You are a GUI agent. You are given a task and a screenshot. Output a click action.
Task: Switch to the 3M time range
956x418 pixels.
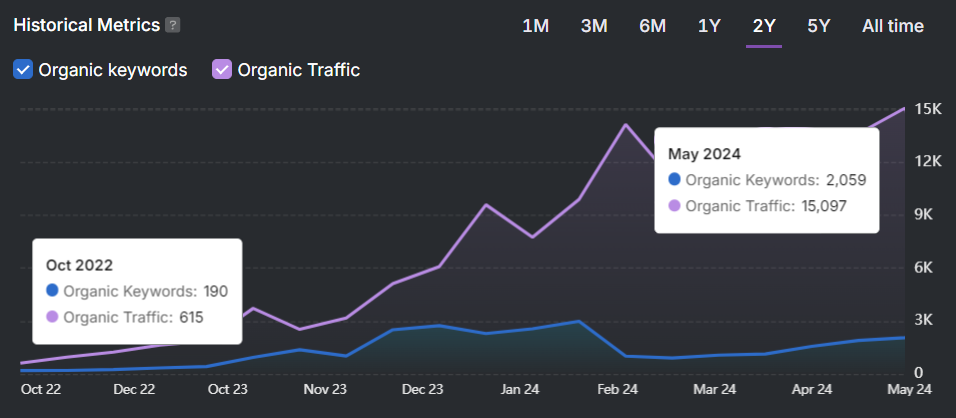click(594, 26)
